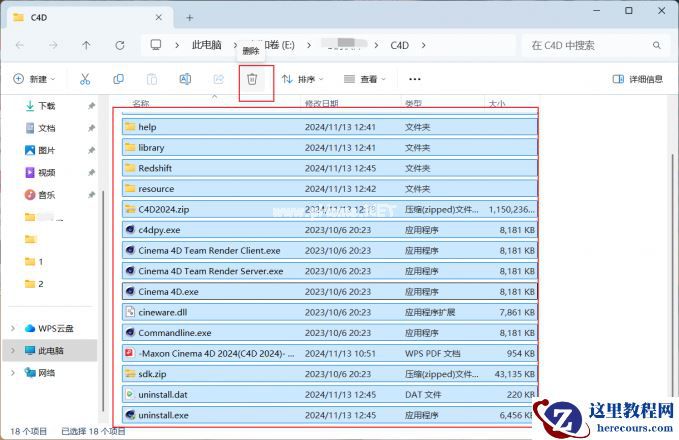Click the C4D breadcrumb segment
The height and width of the screenshot is (440, 679).
399,45
